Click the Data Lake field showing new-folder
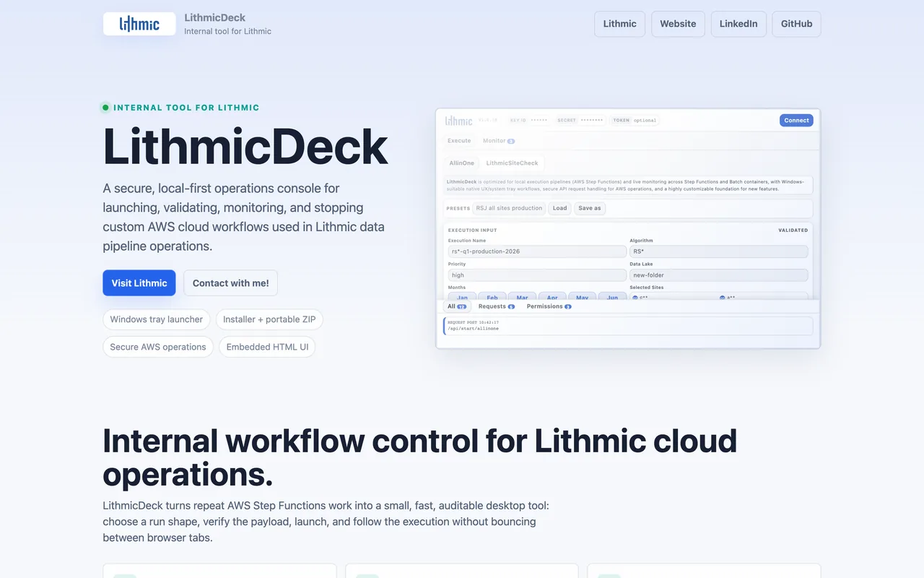 [719, 275]
